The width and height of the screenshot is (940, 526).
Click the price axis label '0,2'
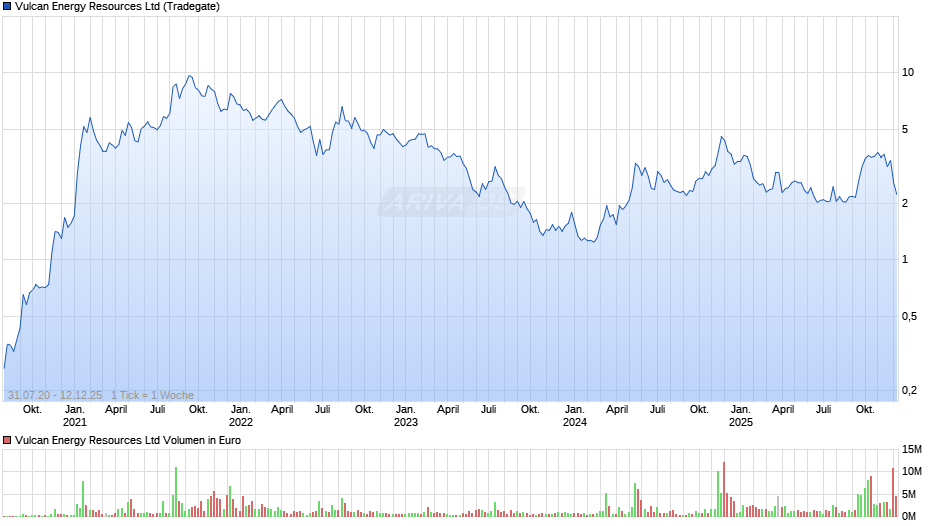coord(909,390)
